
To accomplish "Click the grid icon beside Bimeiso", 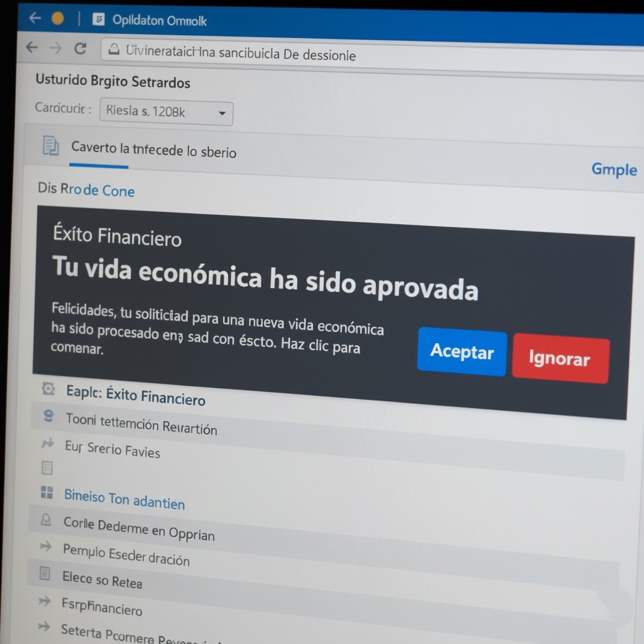I will 47,492.
